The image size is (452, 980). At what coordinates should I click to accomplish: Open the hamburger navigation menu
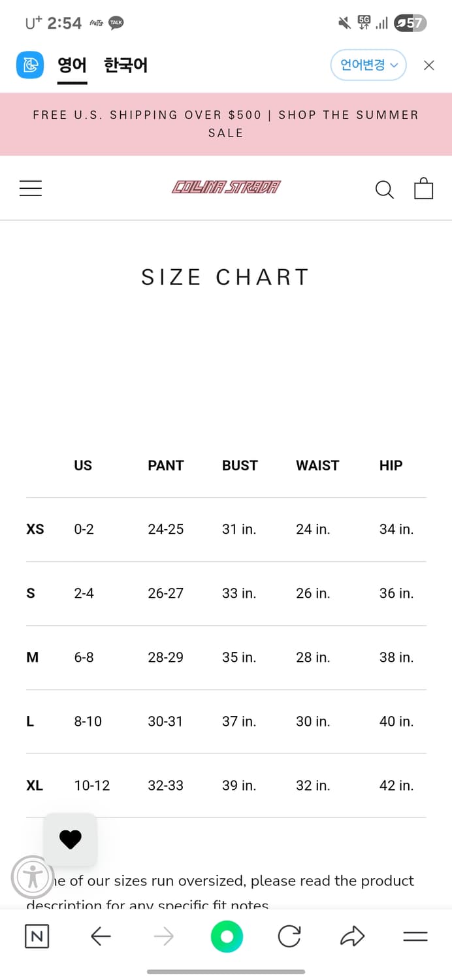(31, 188)
